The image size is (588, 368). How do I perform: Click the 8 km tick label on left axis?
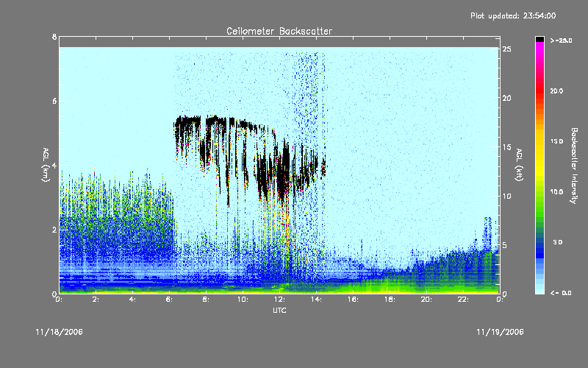coord(54,37)
